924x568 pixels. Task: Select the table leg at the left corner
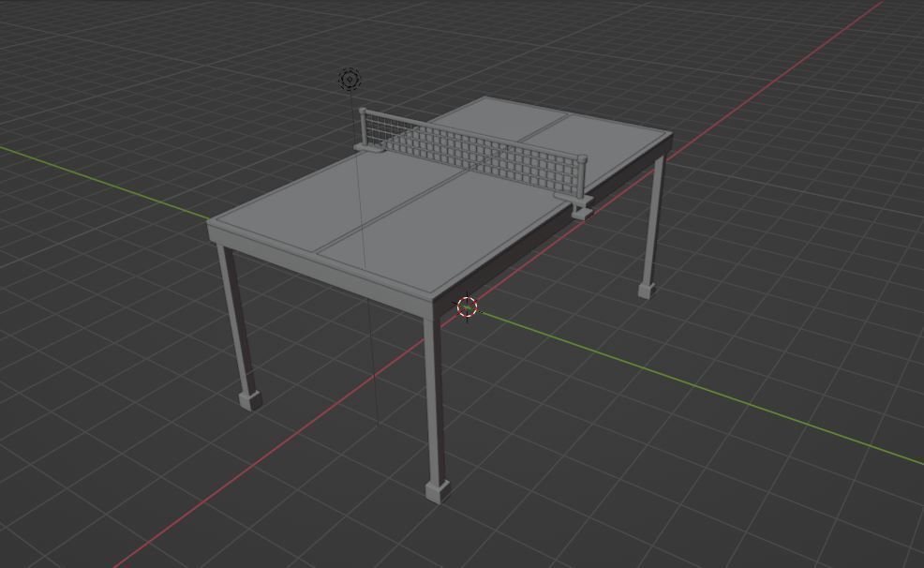(240, 328)
